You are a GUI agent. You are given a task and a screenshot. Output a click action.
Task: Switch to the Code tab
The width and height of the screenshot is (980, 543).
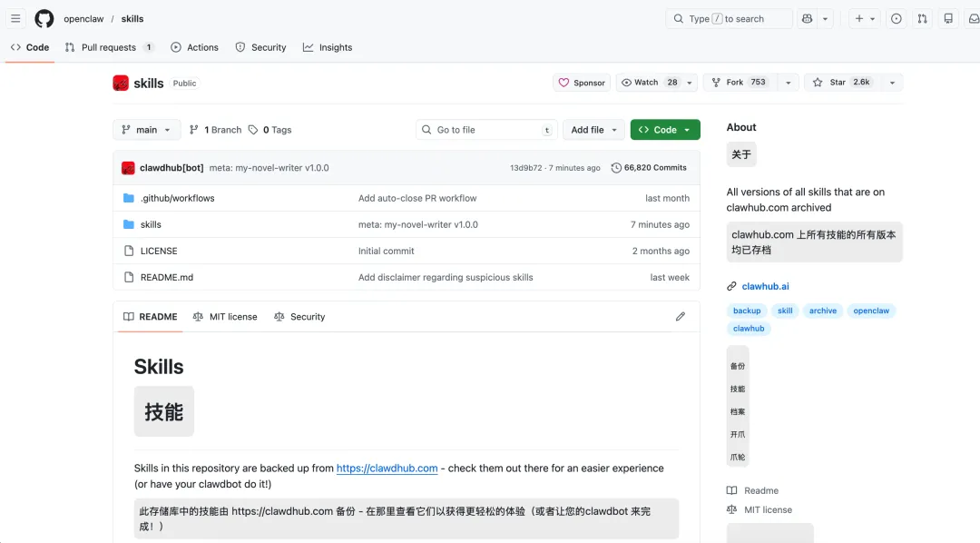30,47
